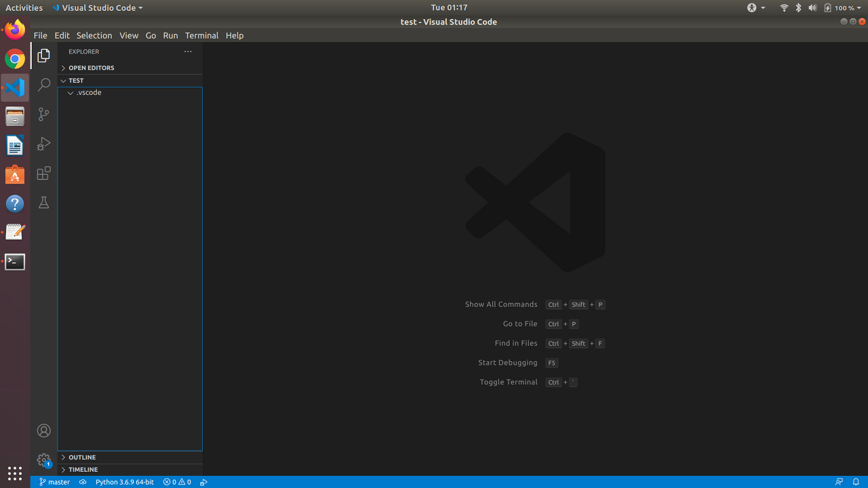
Task: Open the File menu
Action: 40,35
